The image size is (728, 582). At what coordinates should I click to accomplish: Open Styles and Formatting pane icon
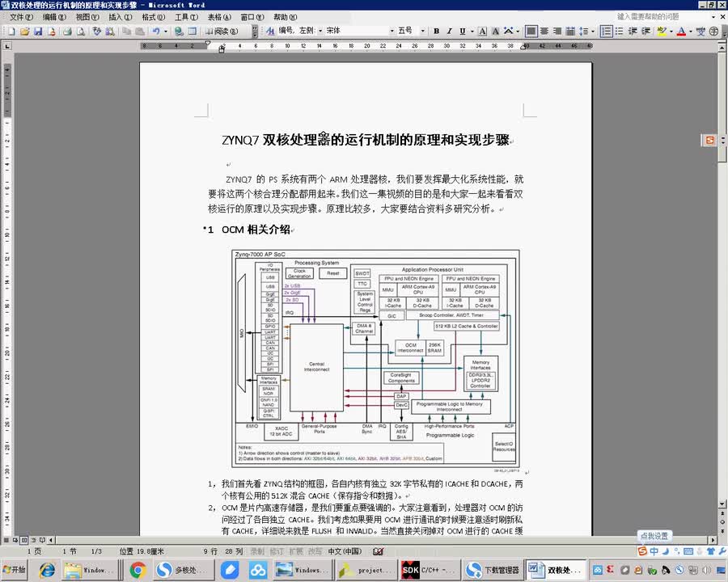(270, 31)
